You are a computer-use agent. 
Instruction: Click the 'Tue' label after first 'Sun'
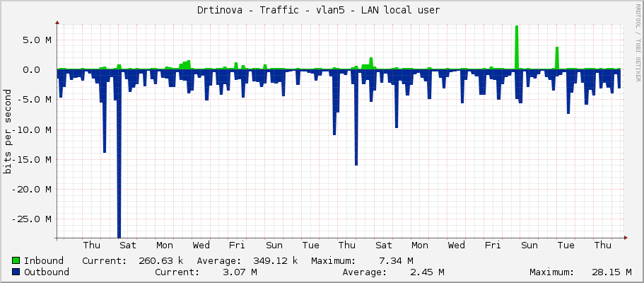310,246
